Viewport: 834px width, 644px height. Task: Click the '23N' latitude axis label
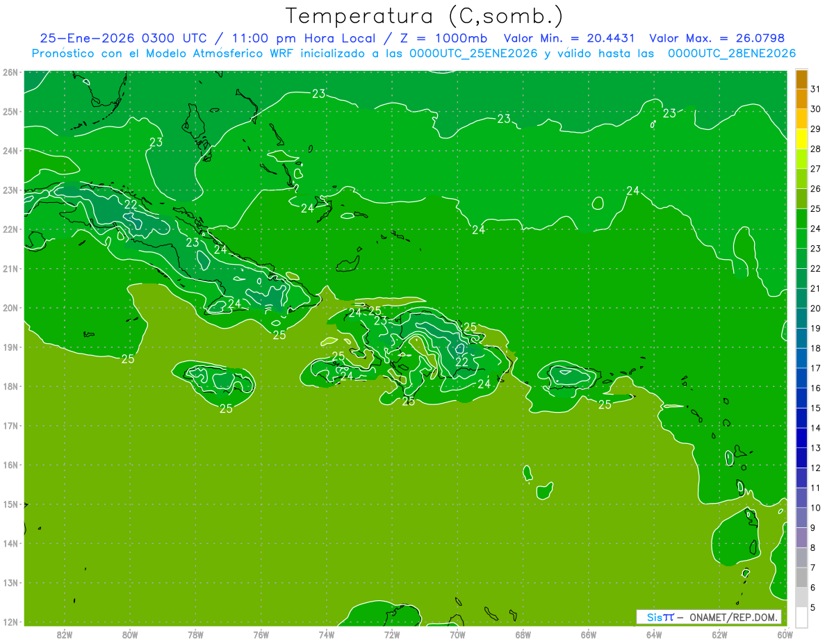pyautogui.click(x=10, y=190)
